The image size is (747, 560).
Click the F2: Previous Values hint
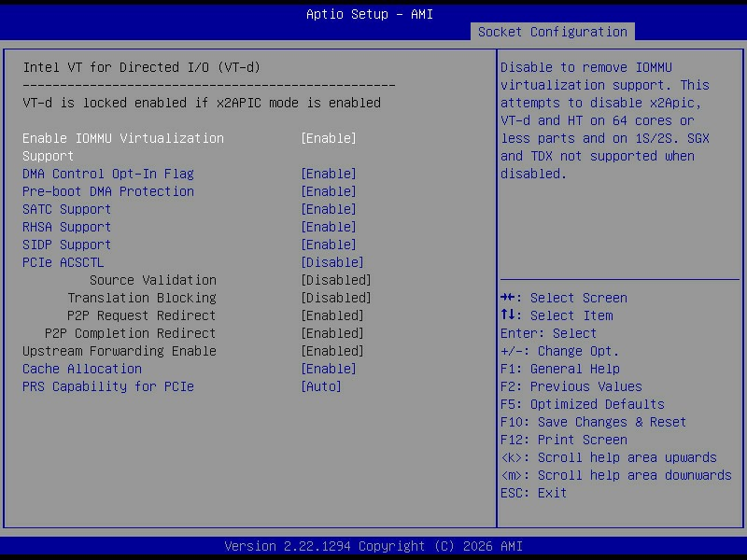click(571, 386)
